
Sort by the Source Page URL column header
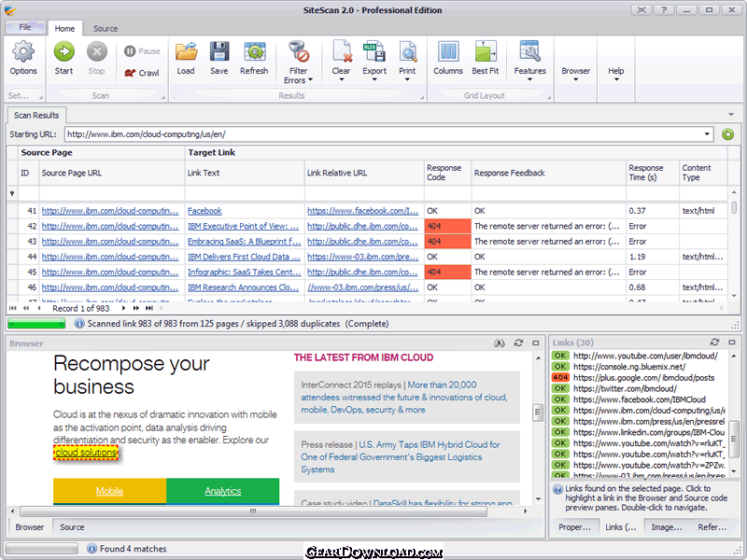112,173
